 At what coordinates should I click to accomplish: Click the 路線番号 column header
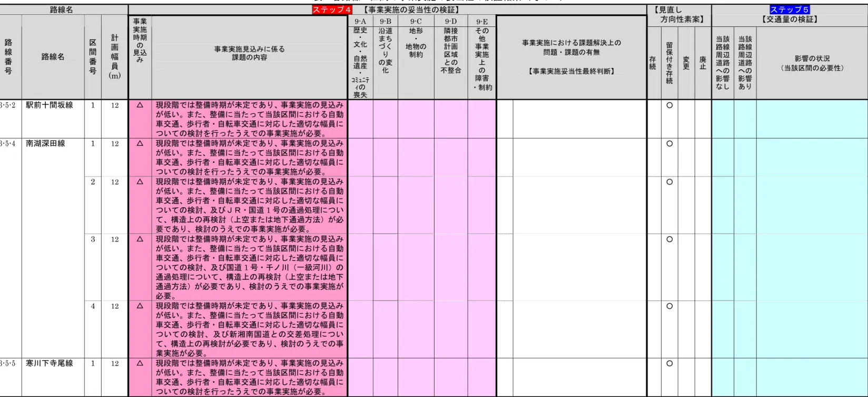[x=8, y=56]
